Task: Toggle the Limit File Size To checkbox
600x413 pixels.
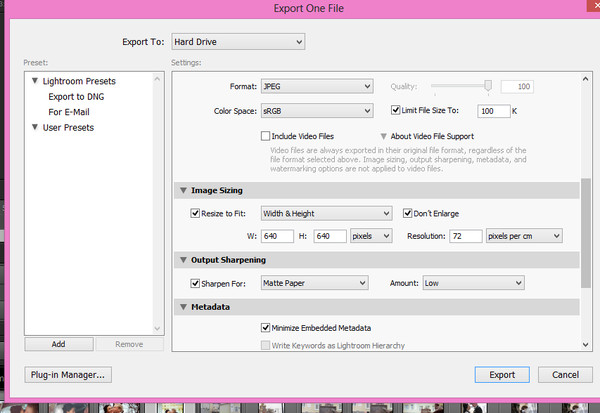Action: [x=396, y=110]
